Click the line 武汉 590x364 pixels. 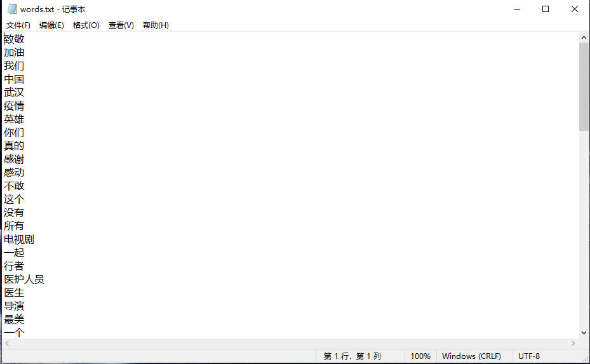click(x=14, y=93)
